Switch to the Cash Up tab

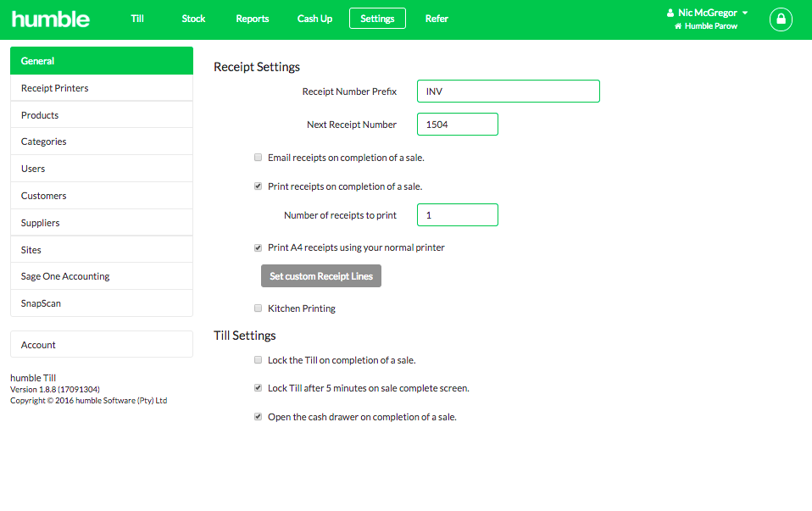pos(314,19)
